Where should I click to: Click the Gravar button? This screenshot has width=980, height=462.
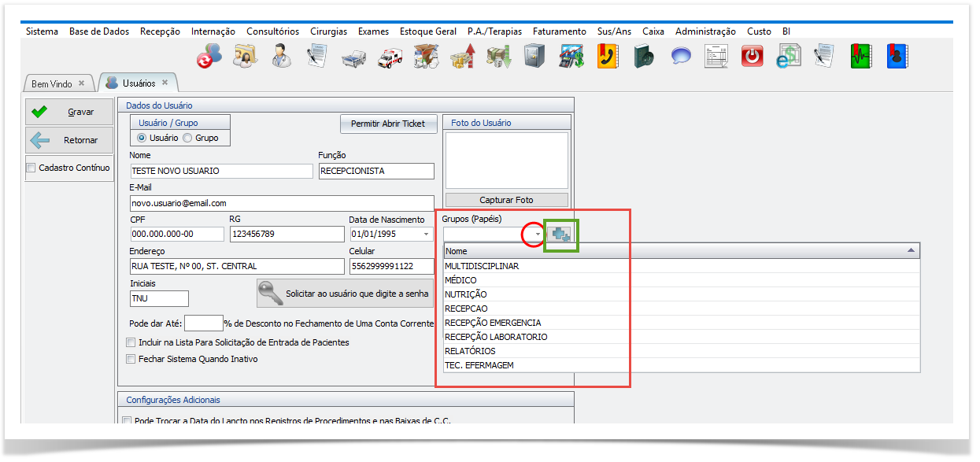pyautogui.click(x=69, y=113)
